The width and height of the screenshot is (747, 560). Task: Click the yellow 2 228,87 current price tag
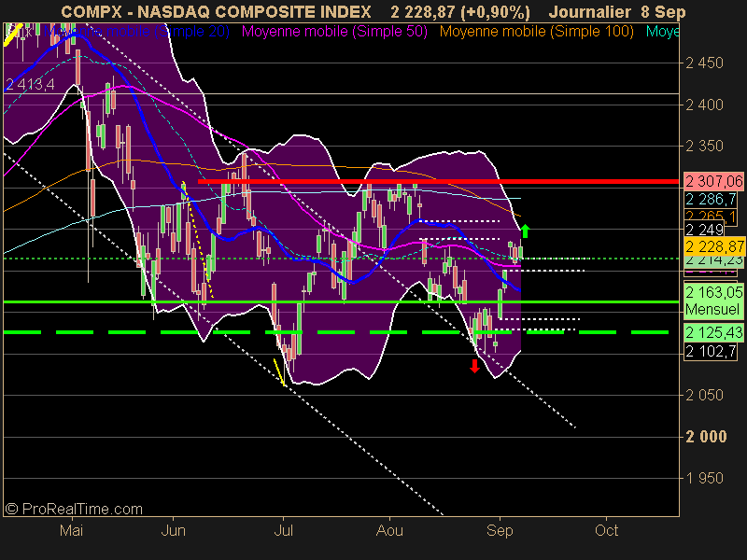(714, 246)
